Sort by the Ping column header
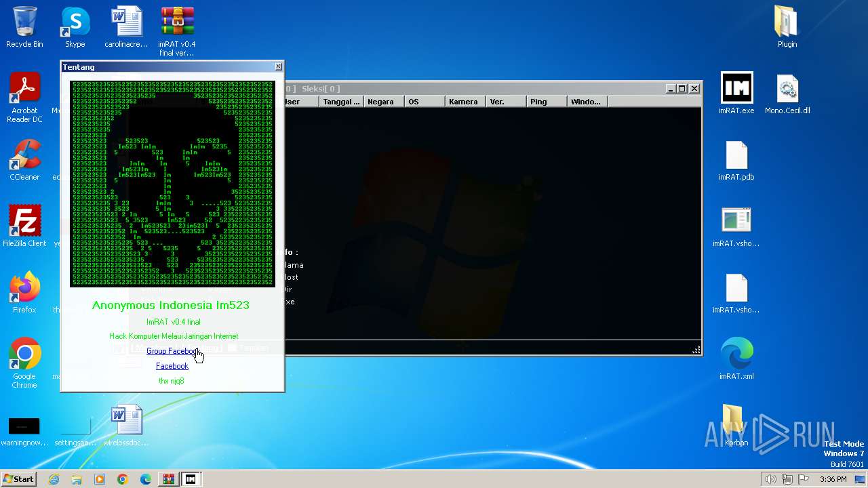The image size is (868, 488). pos(547,102)
